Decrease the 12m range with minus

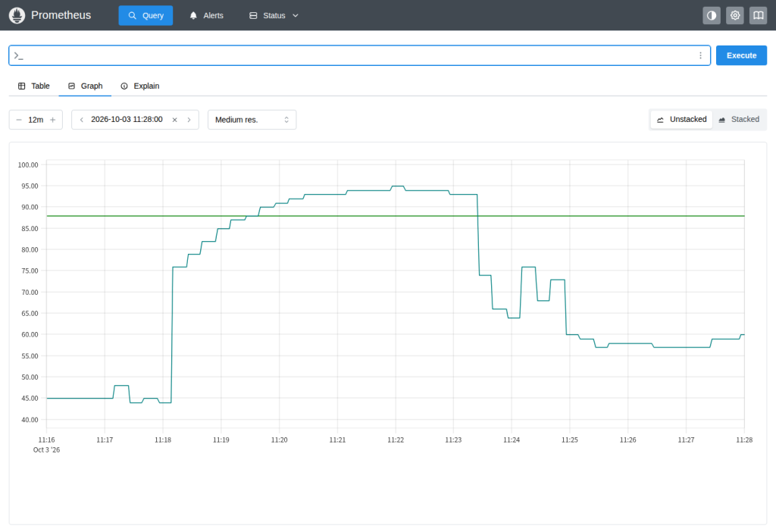point(19,120)
